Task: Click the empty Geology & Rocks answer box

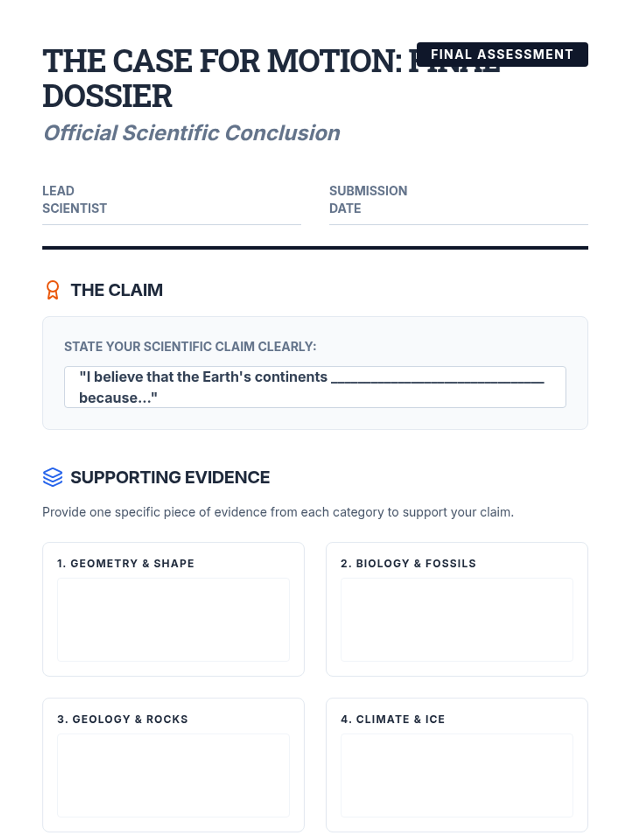Action: (173, 775)
